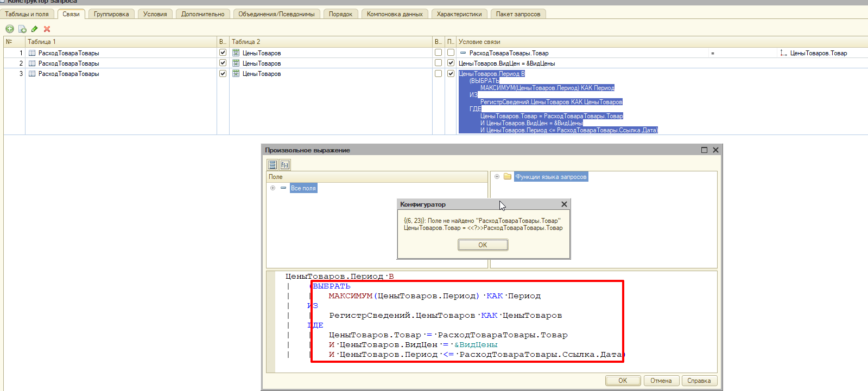Click the Справка button
The image size is (868, 391).
(699, 381)
